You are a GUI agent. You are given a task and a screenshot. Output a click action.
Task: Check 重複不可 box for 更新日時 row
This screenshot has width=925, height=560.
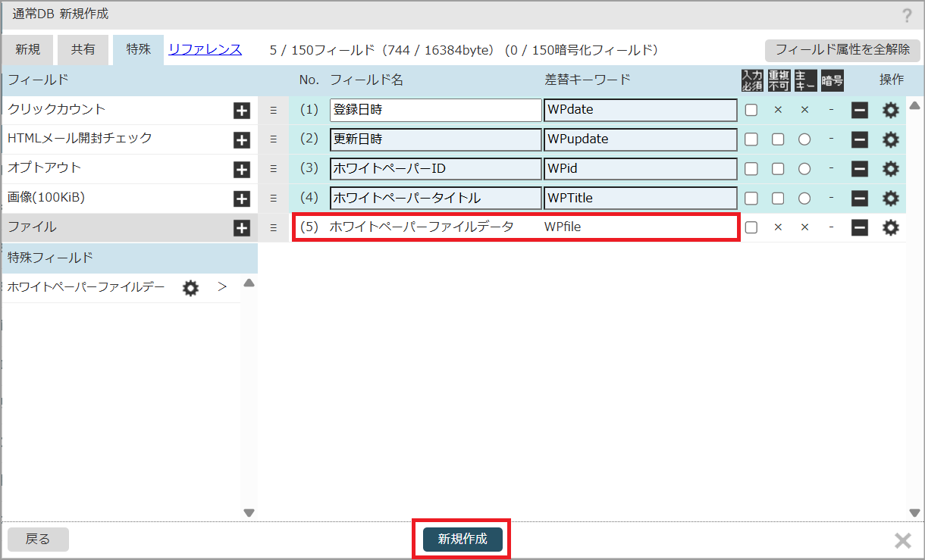coord(778,139)
